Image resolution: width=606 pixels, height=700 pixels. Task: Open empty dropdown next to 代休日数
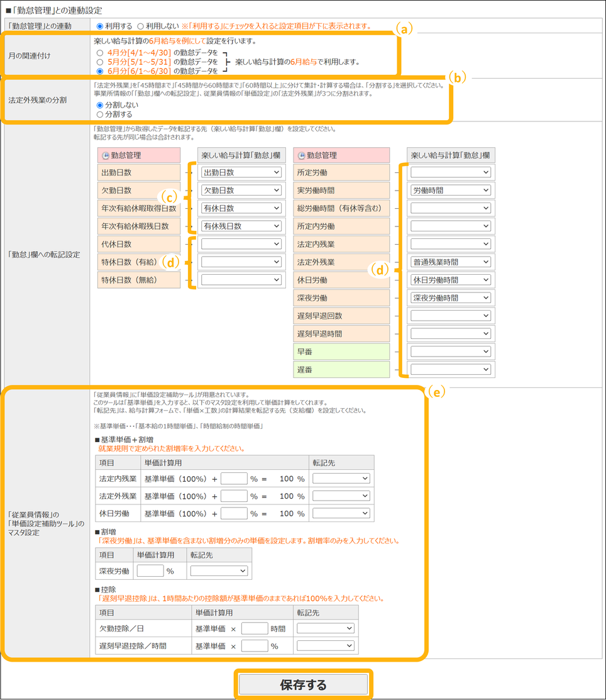pos(241,244)
